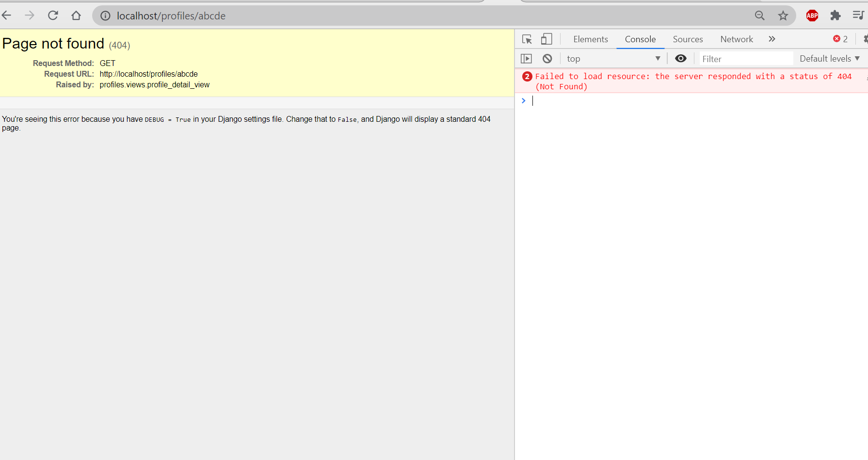868x460 pixels.
Task: Click the DEBUG = True code text
Action: pyautogui.click(x=168, y=119)
